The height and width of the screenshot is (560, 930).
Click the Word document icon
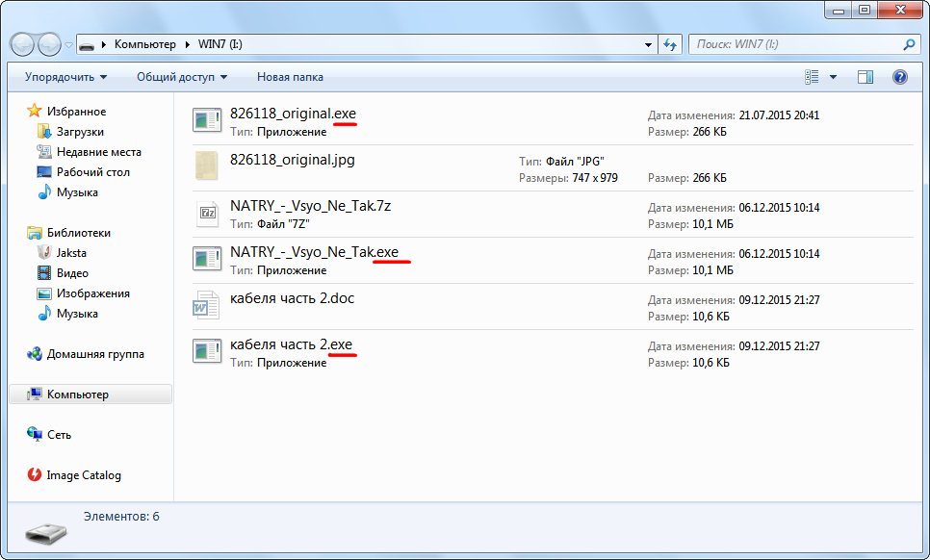[206, 305]
